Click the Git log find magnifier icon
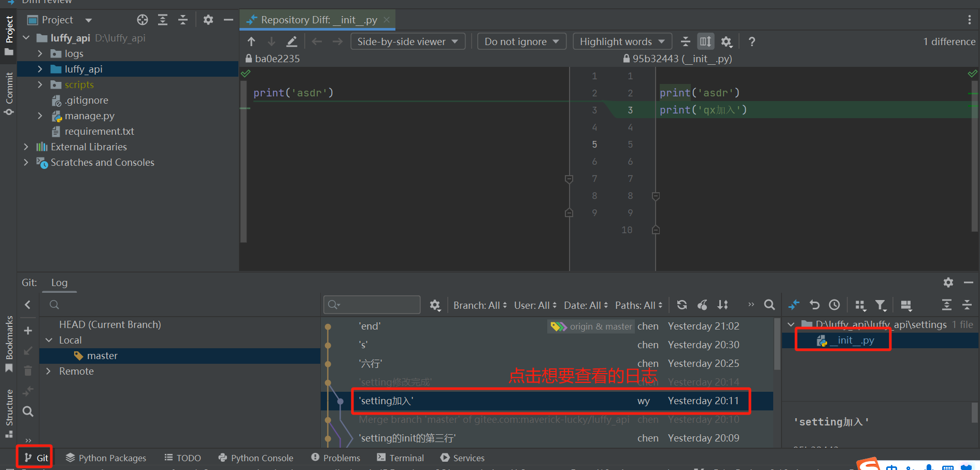This screenshot has width=980, height=470. tap(770, 305)
